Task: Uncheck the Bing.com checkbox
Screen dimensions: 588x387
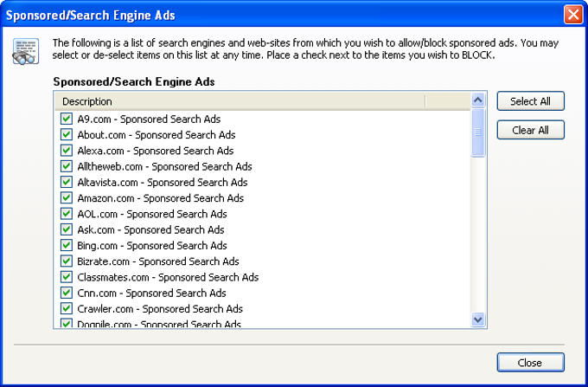Action: point(67,245)
